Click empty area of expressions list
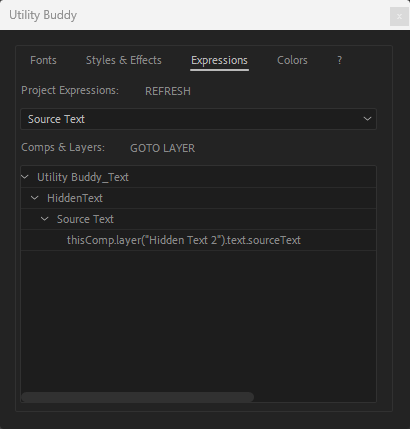 (x=199, y=320)
